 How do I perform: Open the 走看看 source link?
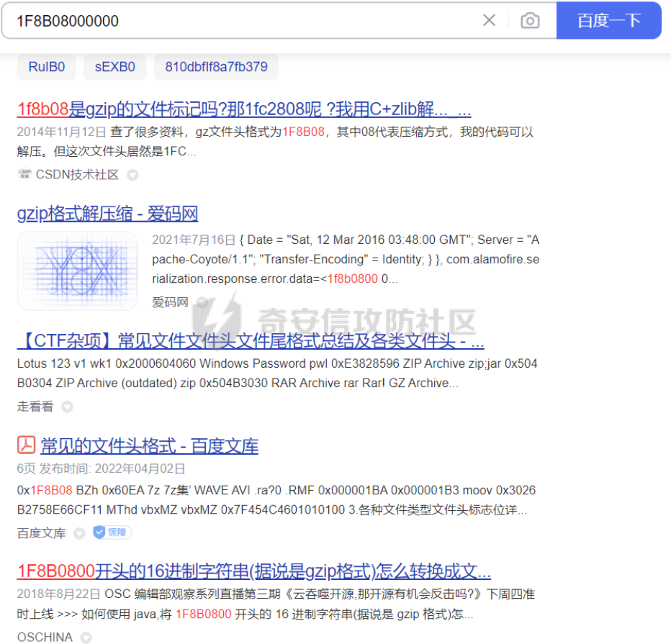pyautogui.click(x=35, y=407)
